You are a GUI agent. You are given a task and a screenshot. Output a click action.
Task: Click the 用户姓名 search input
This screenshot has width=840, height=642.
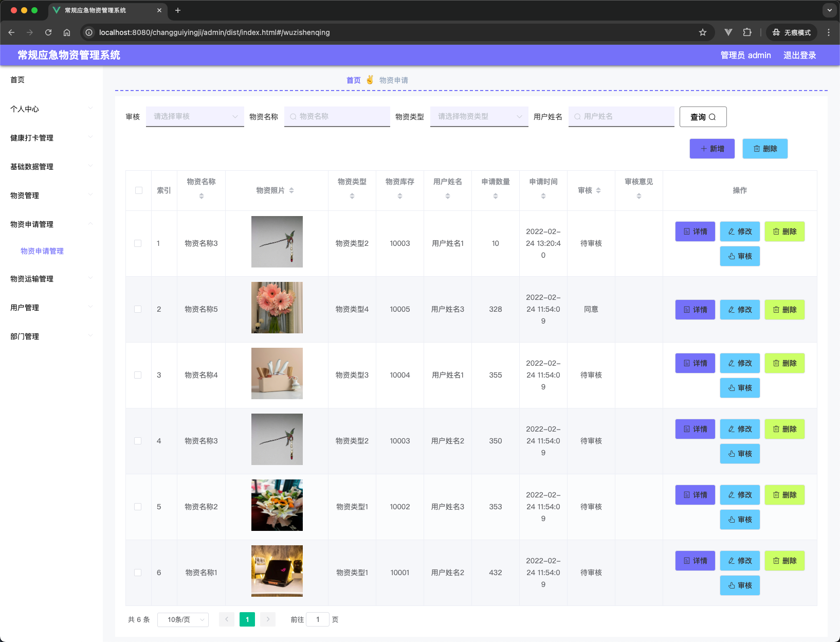coord(622,117)
